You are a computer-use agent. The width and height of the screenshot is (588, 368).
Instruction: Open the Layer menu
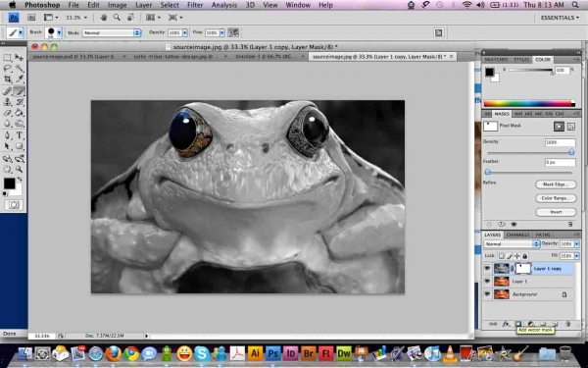144,5
